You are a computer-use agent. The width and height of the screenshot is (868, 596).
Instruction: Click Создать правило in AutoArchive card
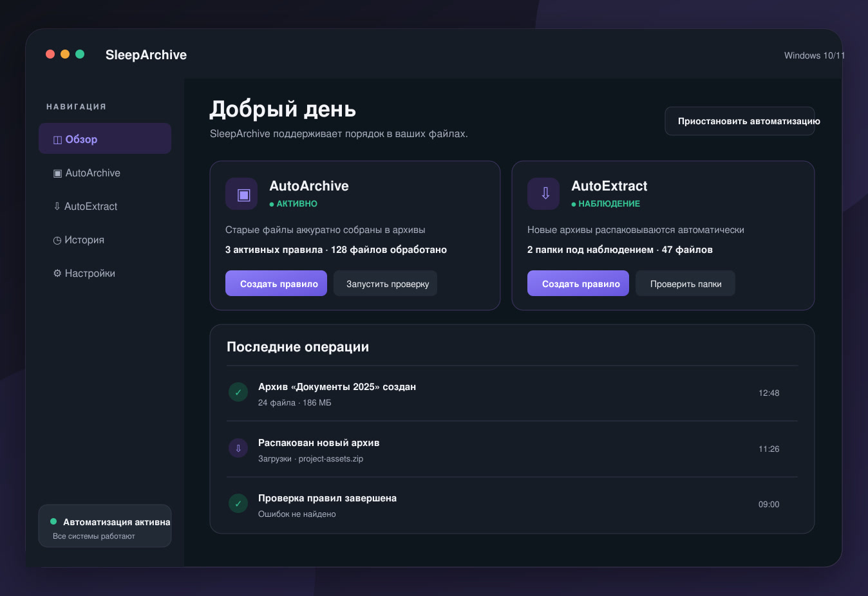coord(276,283)
